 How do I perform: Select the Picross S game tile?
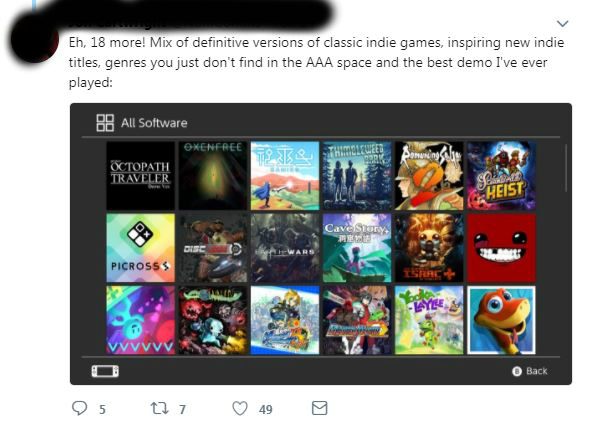point(140,248)
